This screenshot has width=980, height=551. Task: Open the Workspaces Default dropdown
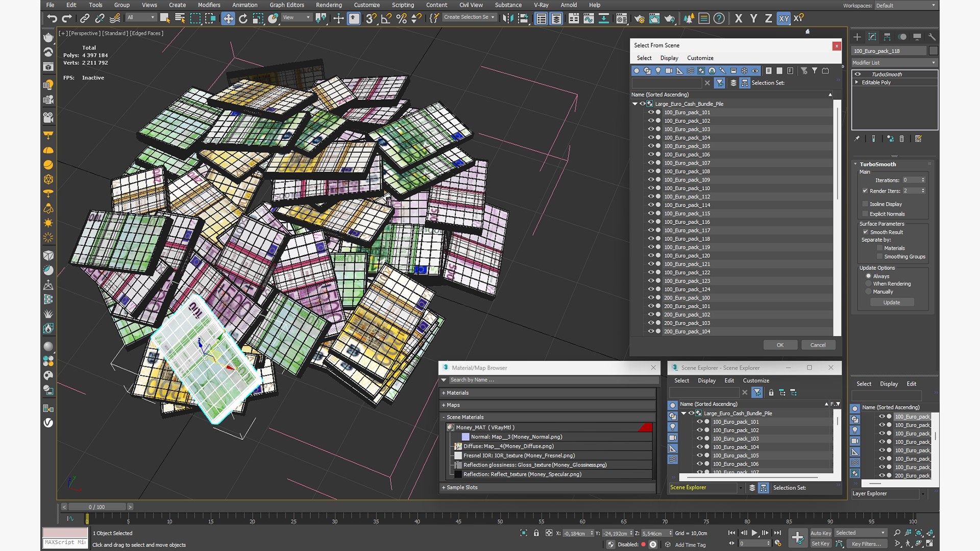click(906, 6)
